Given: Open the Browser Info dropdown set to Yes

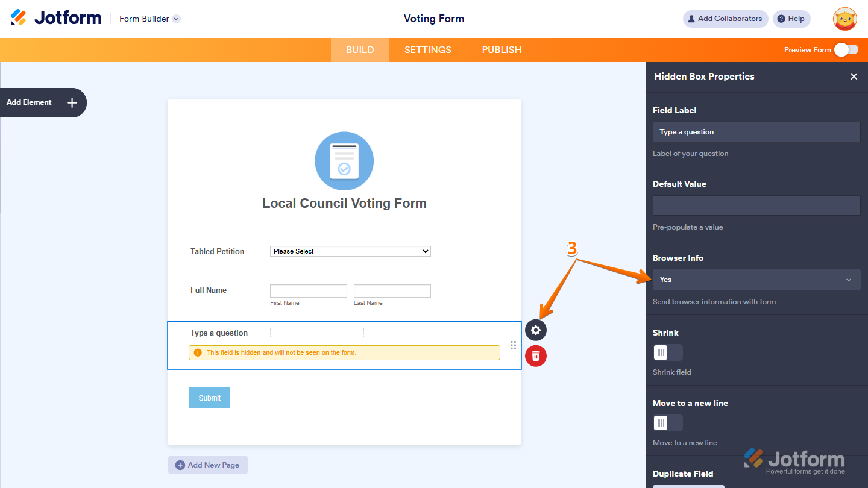Looking at the screenshot, I should click(x=756, y=279).
